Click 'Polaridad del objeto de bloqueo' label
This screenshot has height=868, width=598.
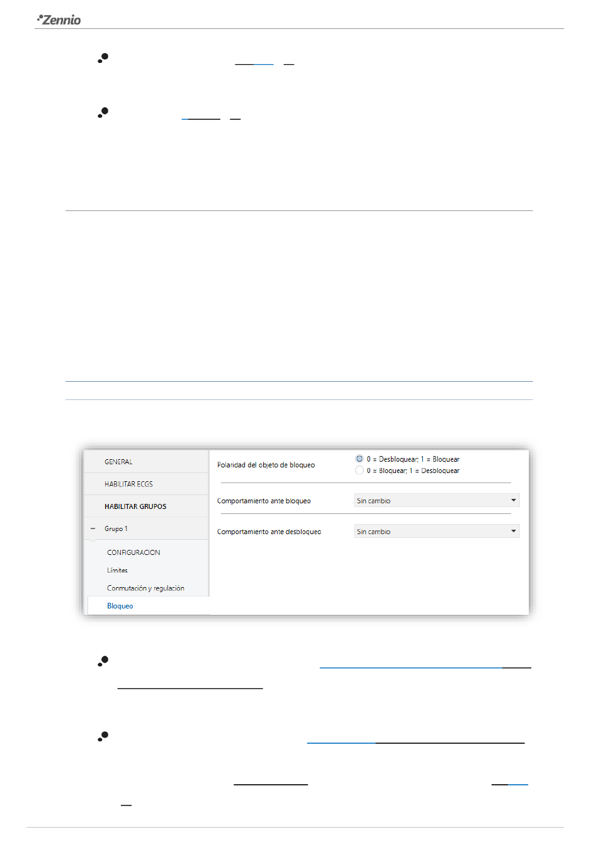(x=266, y=465)
